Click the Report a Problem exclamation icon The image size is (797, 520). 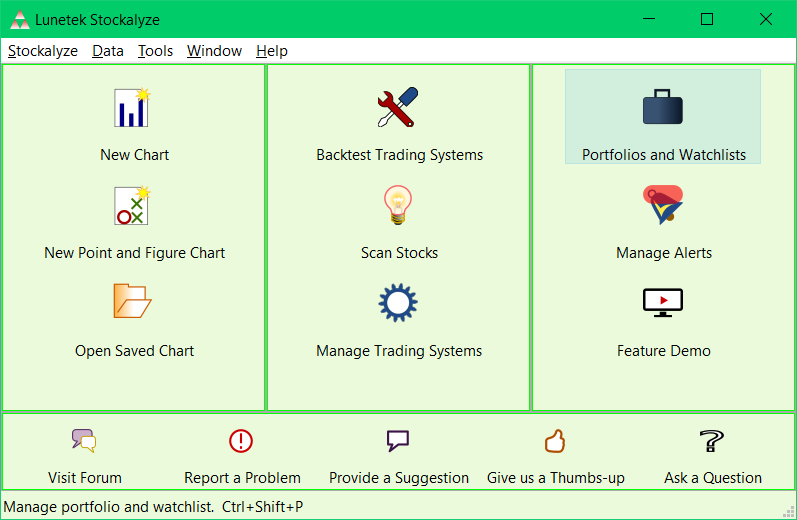[241, 441]
